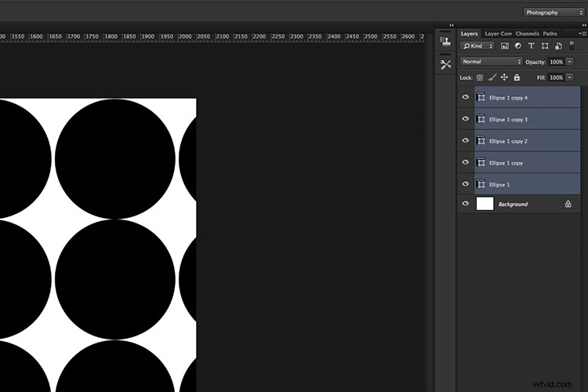Select the Ellipse 1 copy layer name

click(x=506, y=163)
